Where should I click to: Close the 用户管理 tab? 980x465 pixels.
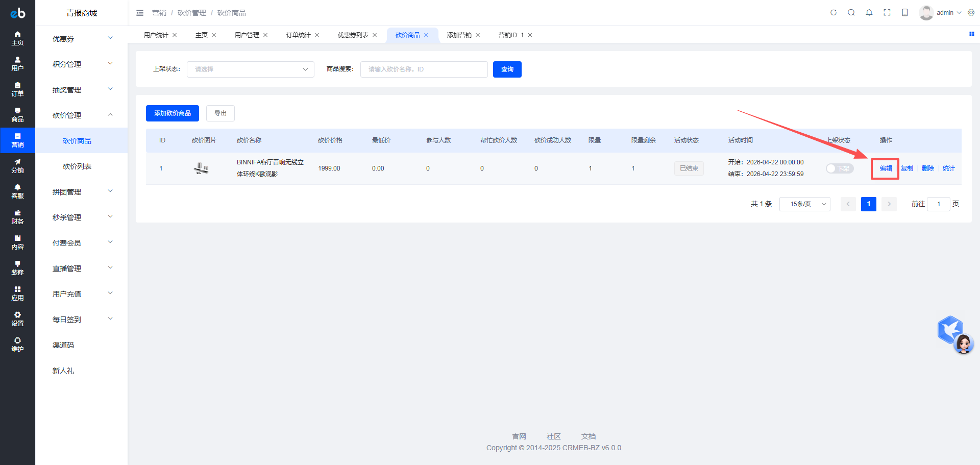(x=265, y=35)
